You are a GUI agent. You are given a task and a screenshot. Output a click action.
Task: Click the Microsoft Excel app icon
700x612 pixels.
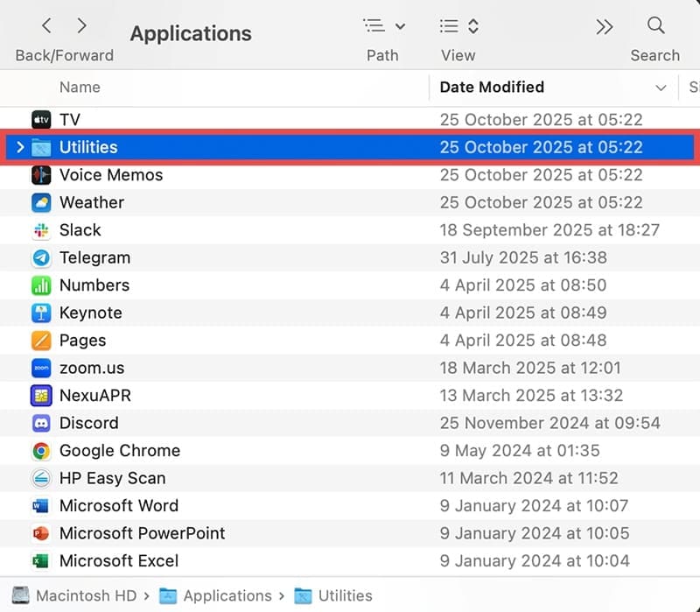(x=41, y=561)
